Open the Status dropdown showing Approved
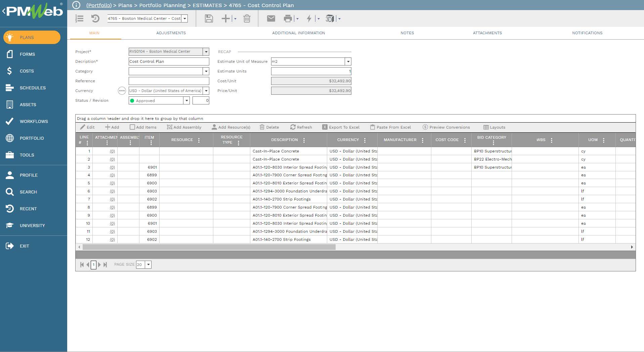 tap(186, 100)
